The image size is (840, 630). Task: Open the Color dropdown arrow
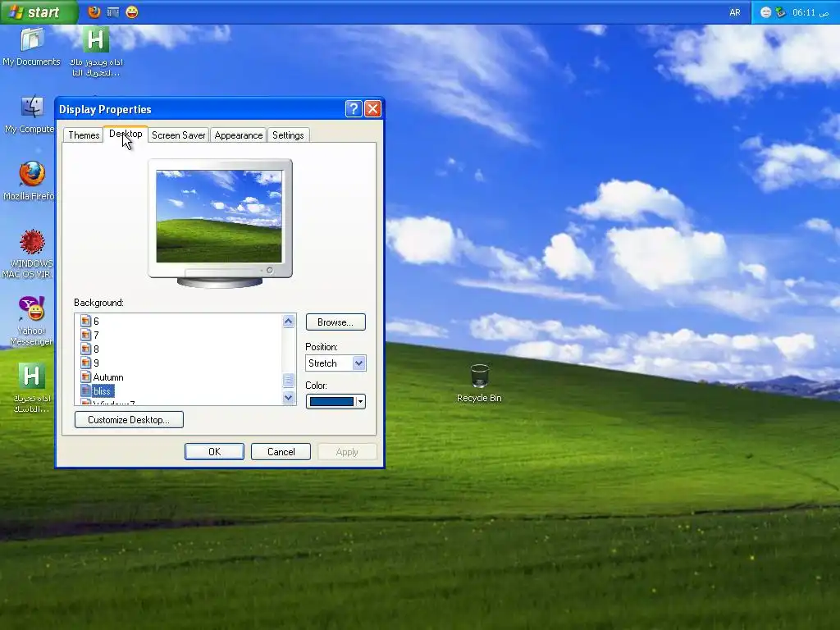(x=361, y=401)
